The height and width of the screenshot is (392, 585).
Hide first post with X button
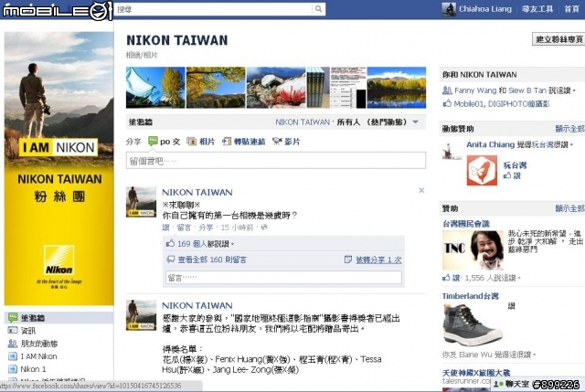point(421,190)
